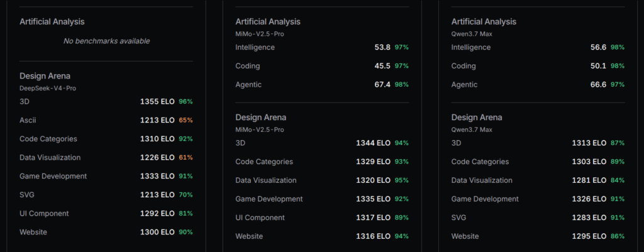Click the '1281 ELO' Data Visualization score
Viewport: 644px width, 252px height.
pyautogui.click(x=589, y=180)
